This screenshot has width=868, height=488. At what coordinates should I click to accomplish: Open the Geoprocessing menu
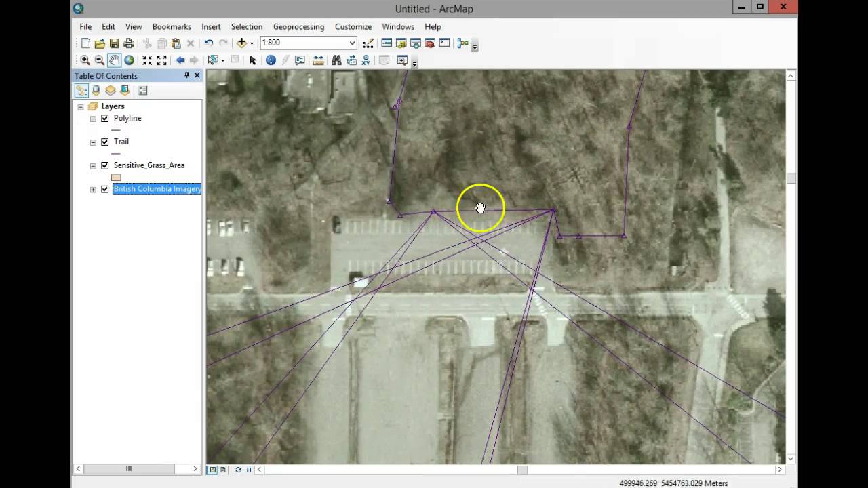298,26
